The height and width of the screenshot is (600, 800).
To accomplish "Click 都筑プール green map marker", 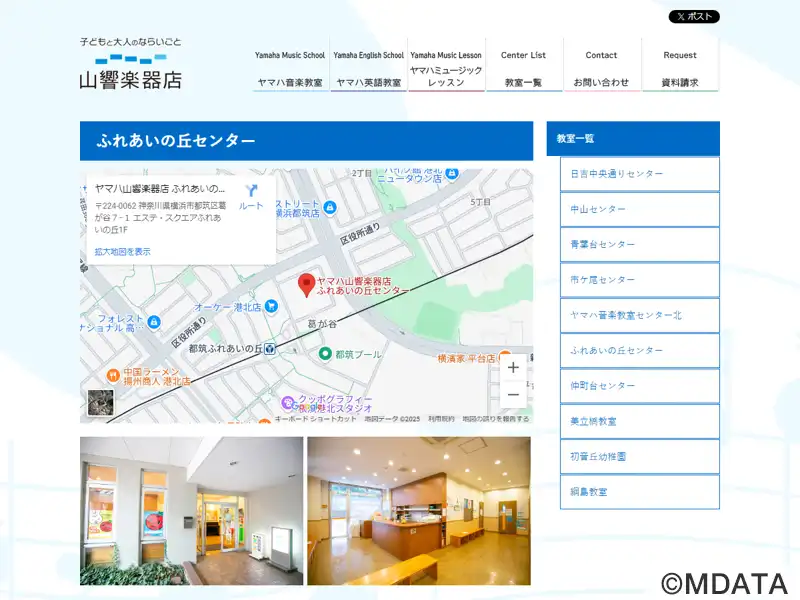I will 325,354.
